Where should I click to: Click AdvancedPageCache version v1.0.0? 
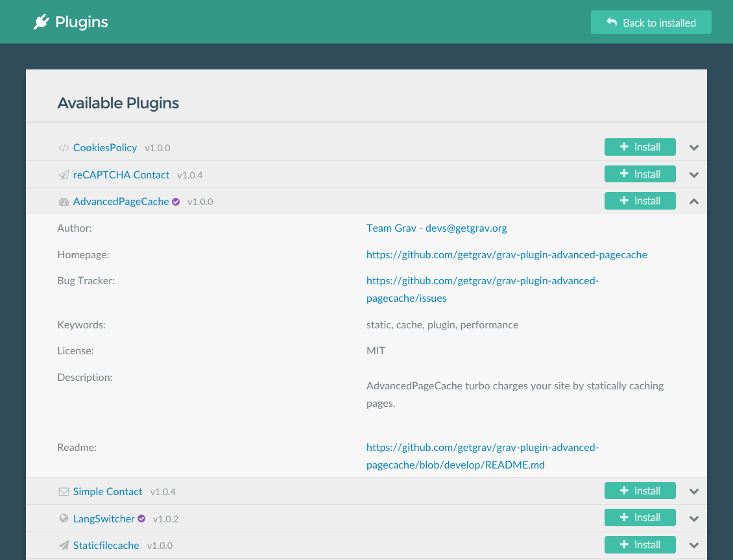200,202
